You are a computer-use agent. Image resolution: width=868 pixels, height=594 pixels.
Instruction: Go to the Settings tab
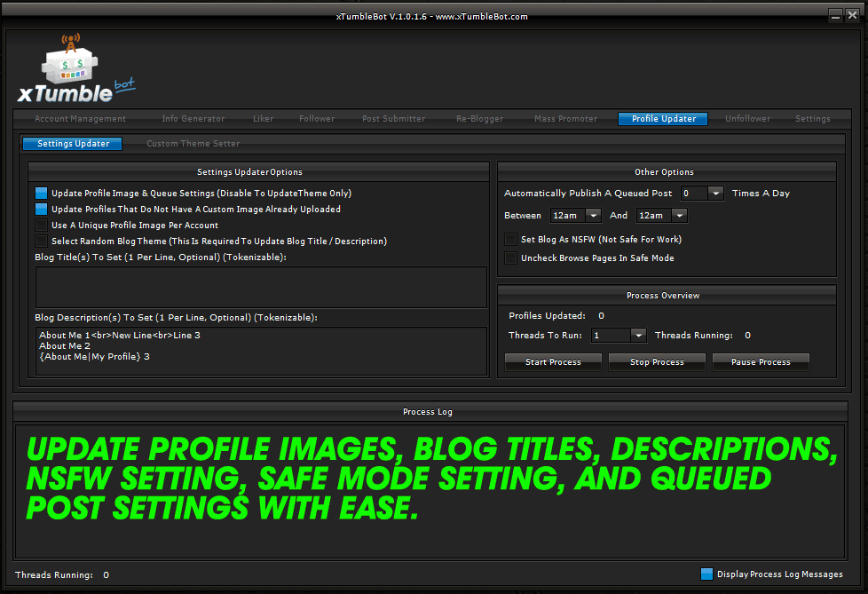point(813,118)
